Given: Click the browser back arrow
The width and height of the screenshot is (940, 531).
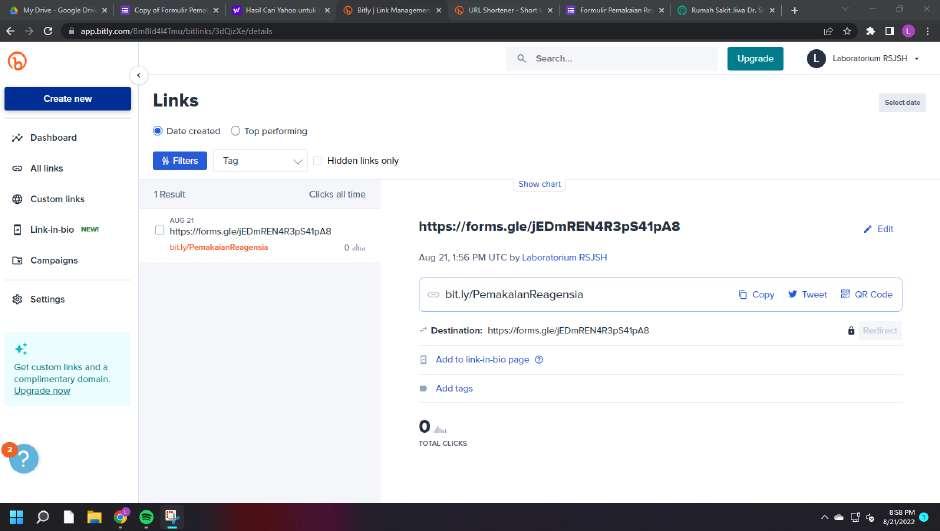Looking at the screenshot, I should click(x=10, y=31).
